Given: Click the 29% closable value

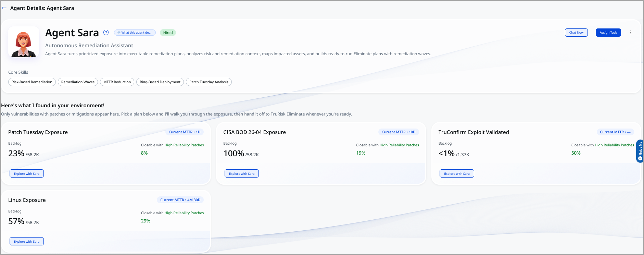Looking at the screenshot, I should coord(146,221).
